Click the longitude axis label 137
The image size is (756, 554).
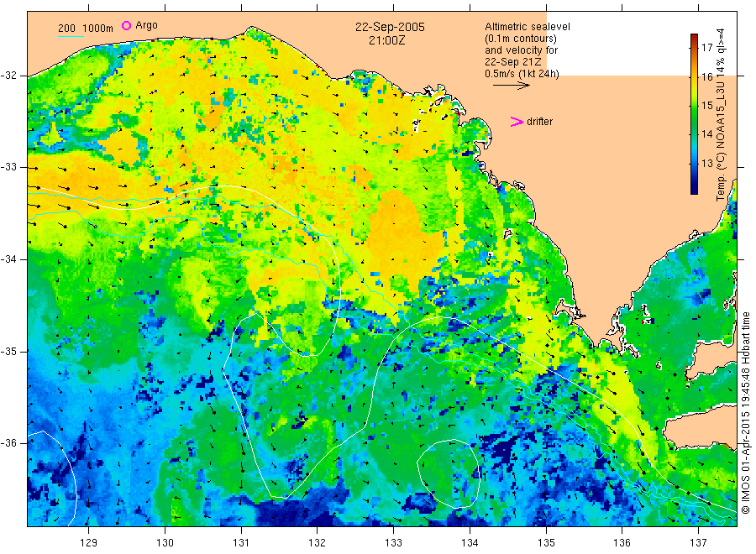698,543
